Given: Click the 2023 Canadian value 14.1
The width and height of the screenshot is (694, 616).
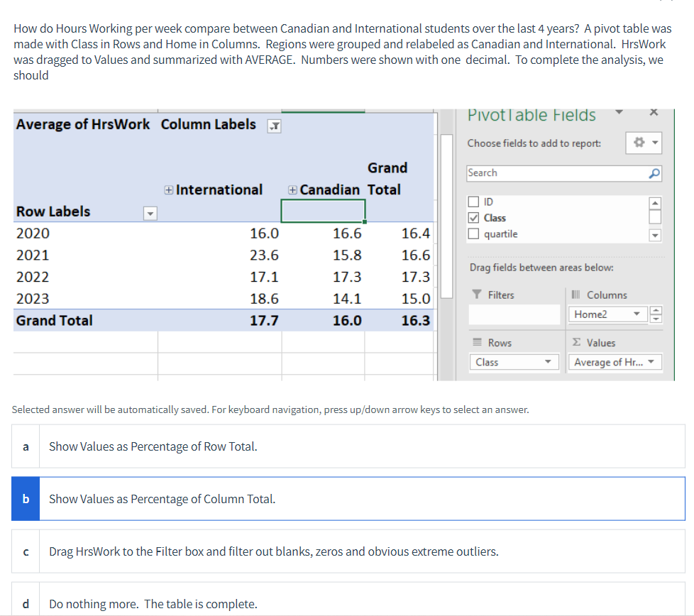Looking at the screenshot, I should [347, 299].
